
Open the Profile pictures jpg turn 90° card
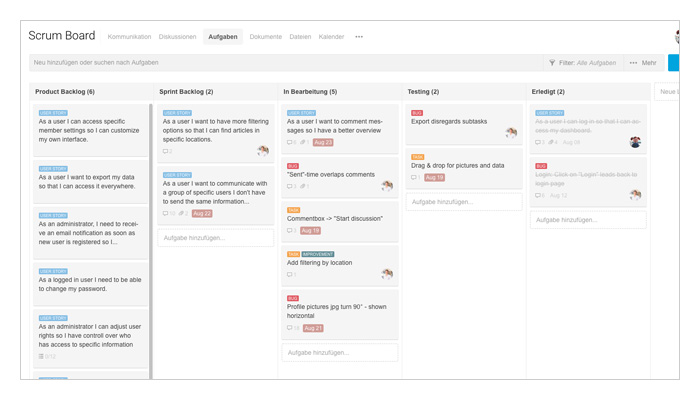pos(340,314)
